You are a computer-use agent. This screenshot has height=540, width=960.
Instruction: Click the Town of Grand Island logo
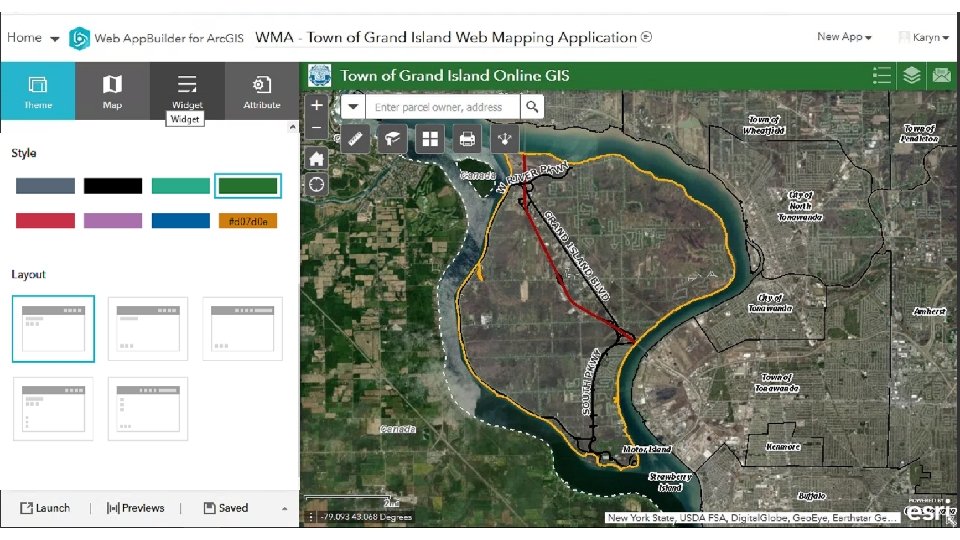320,76
